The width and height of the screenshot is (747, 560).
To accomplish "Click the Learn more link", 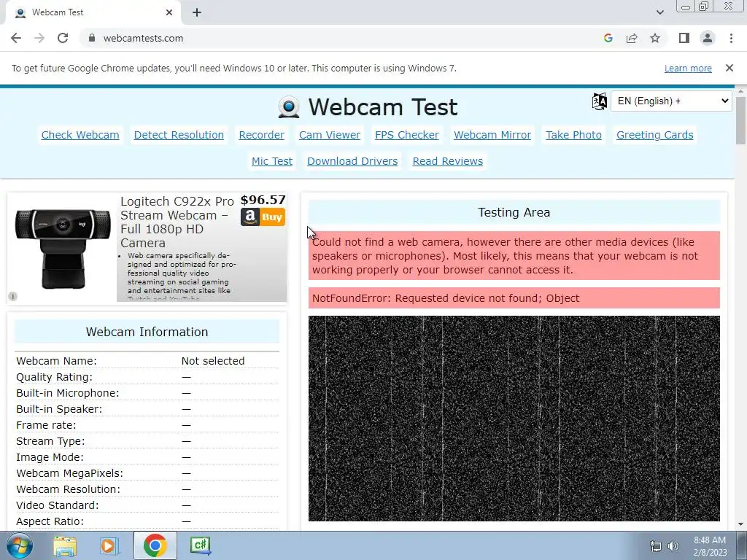I will pos(688,68).
